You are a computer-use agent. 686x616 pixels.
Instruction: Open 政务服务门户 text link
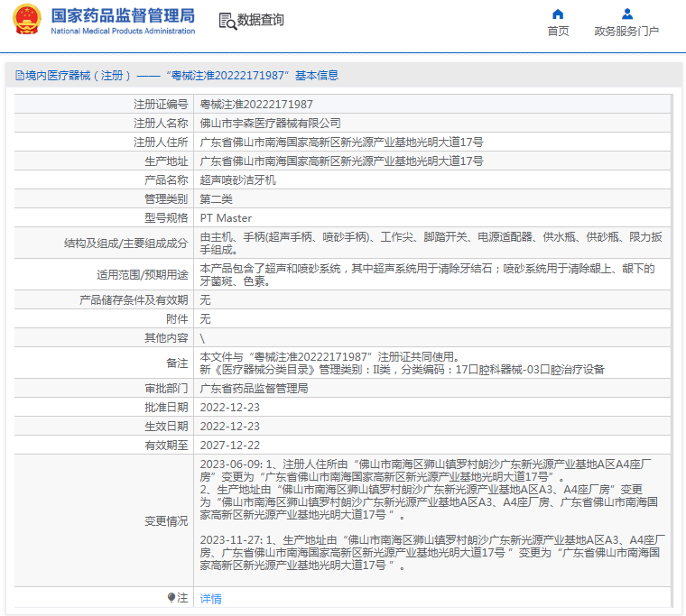[x=626, y=32]
